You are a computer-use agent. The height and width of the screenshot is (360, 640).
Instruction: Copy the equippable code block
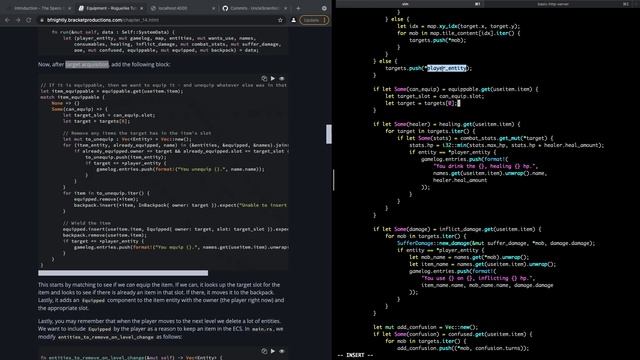pyautogui.click(x=264, y=78)
